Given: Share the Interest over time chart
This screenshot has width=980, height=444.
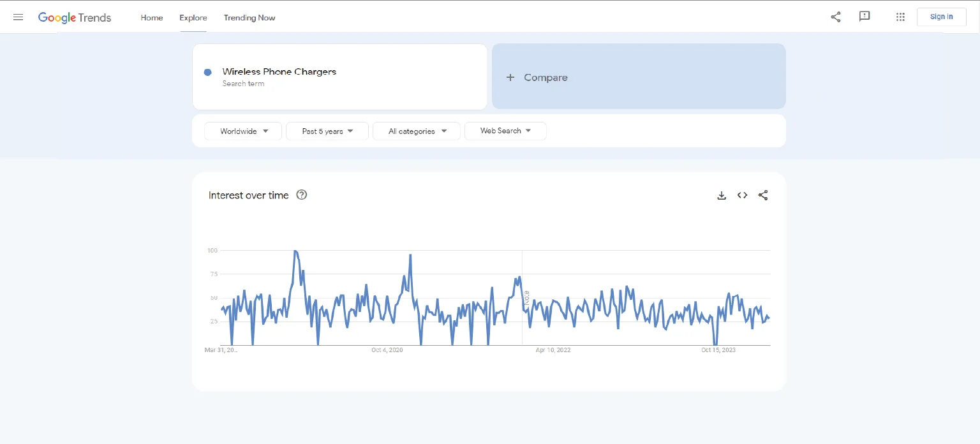Looking at the screenshot, I should [763, 195].
